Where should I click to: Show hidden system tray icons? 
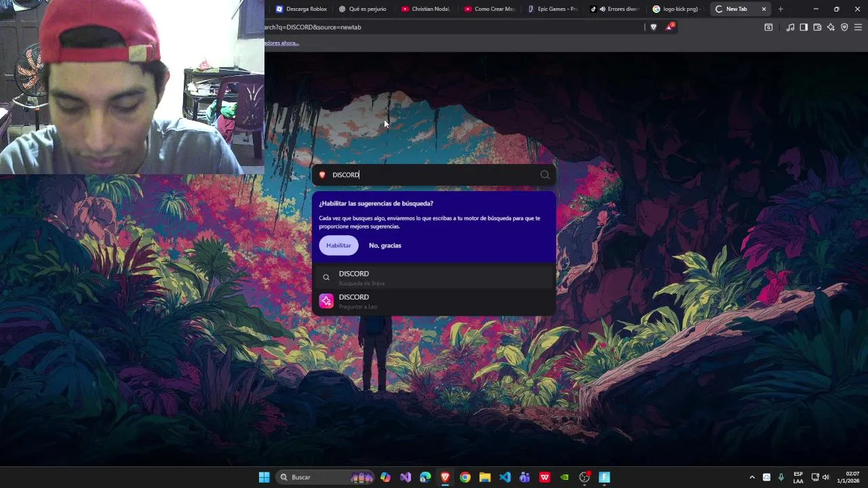751,477
